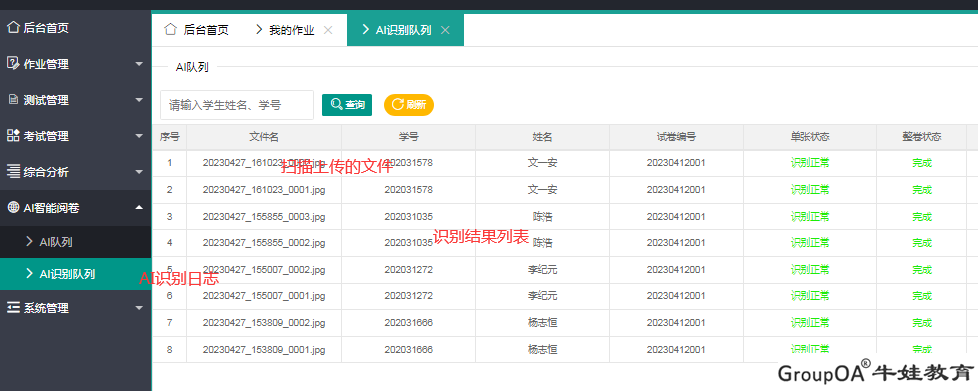Click the chevron icon before sidebar item AI队列

[x=29, y=242]
